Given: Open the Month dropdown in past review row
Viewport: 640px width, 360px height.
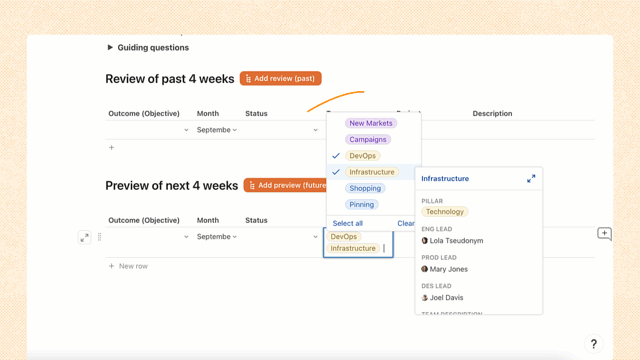Looking at the screenshot, I should [x=216, y=130].
